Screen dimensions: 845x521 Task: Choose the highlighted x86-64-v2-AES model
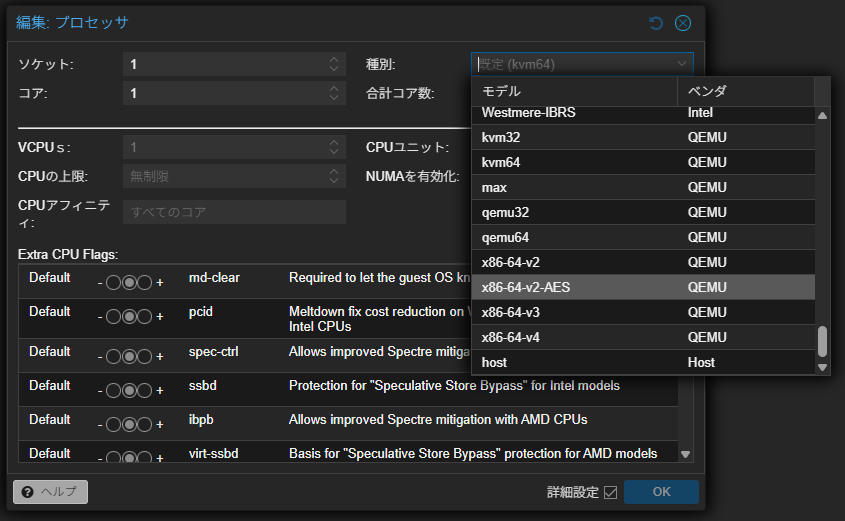(x=643, y=287)
